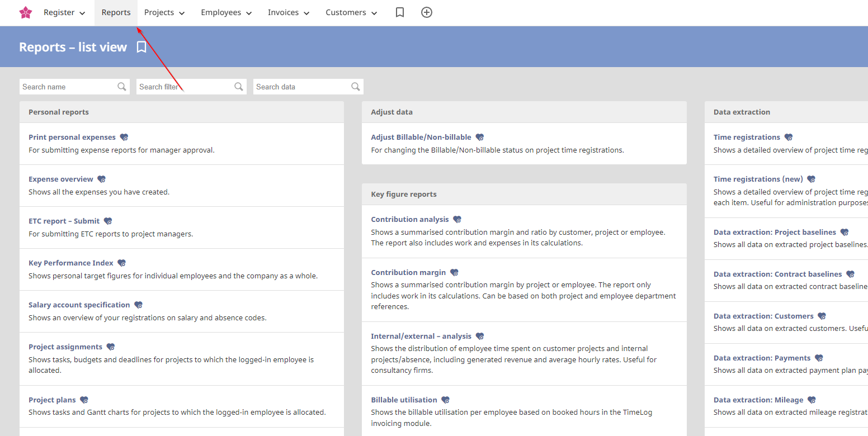Screen dimensions: 868x436
Task: Click the Search filter input field
Action: 185,87
